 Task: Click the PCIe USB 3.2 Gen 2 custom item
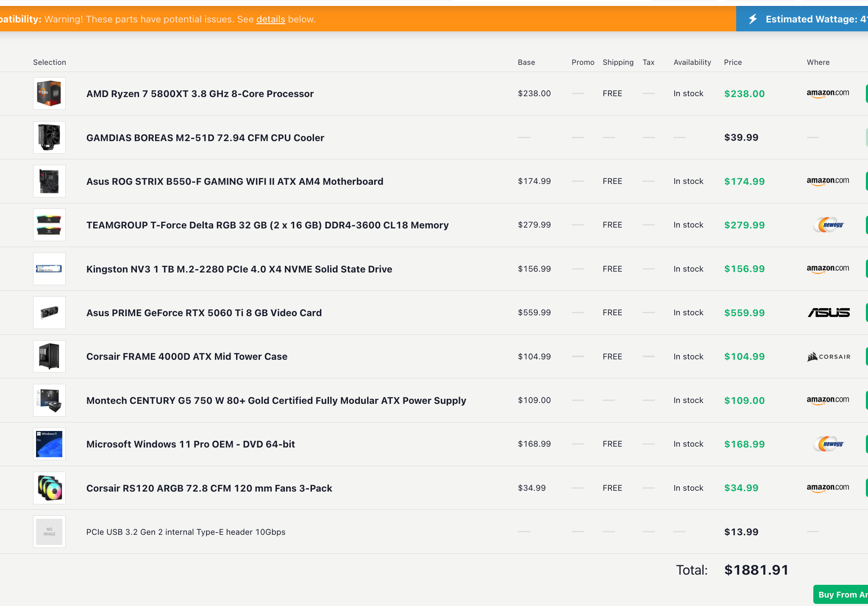(x=186, y=532)
